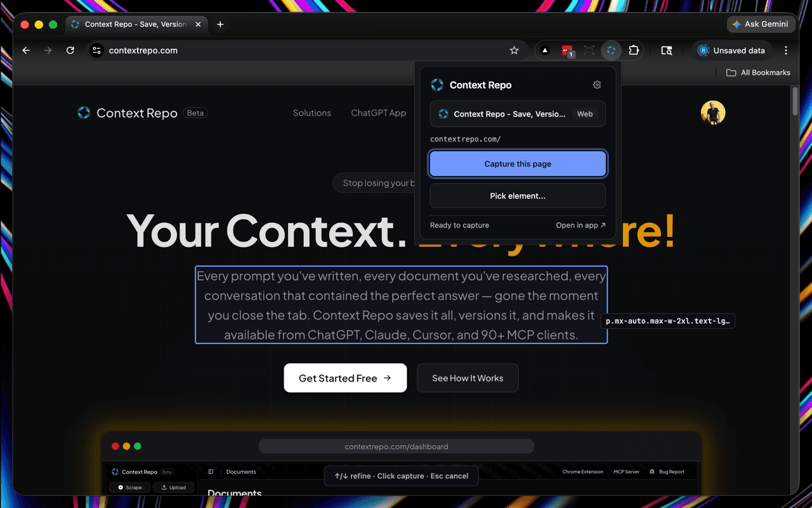812x508 pixels.
Task: Click the p.mx-auto.max-w-2xl selector tooltip
Action: coord(668,321)
